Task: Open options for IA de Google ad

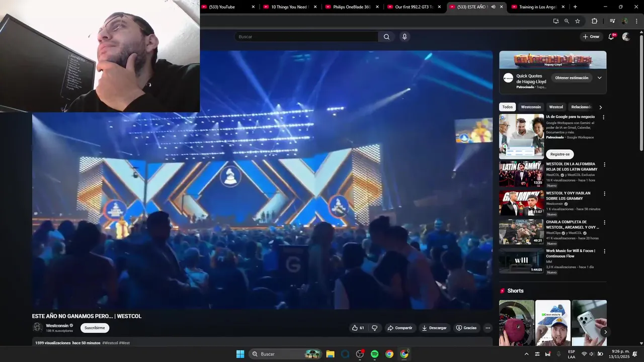Action: click(x=604, y=117)
